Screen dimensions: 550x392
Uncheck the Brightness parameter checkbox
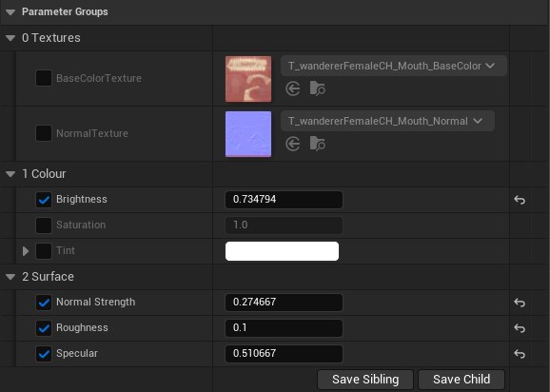click(44, 200)
